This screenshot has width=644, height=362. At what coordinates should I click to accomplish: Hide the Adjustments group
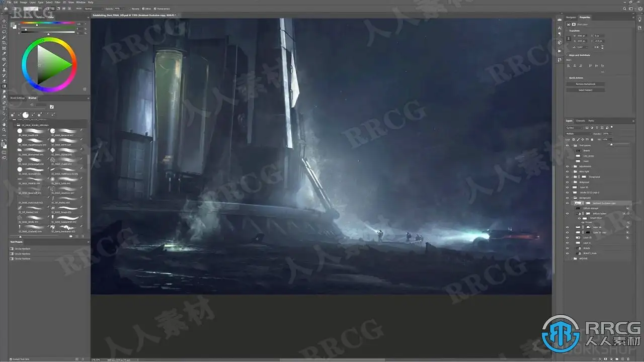coord(568,166)
